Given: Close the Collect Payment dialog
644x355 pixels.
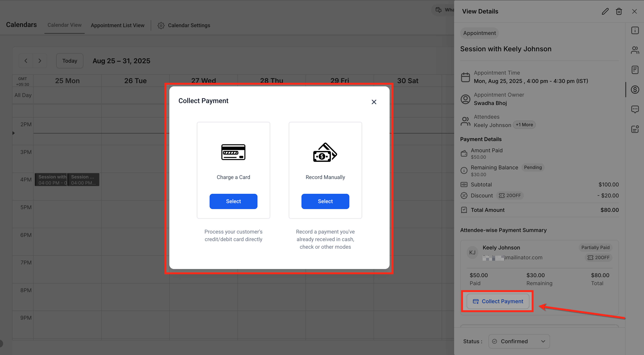Looking at the screenshot, I should [374, 102].
